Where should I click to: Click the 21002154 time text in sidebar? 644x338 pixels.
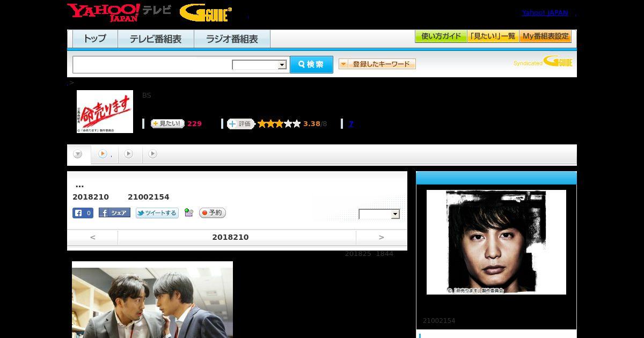click(439, 321)
